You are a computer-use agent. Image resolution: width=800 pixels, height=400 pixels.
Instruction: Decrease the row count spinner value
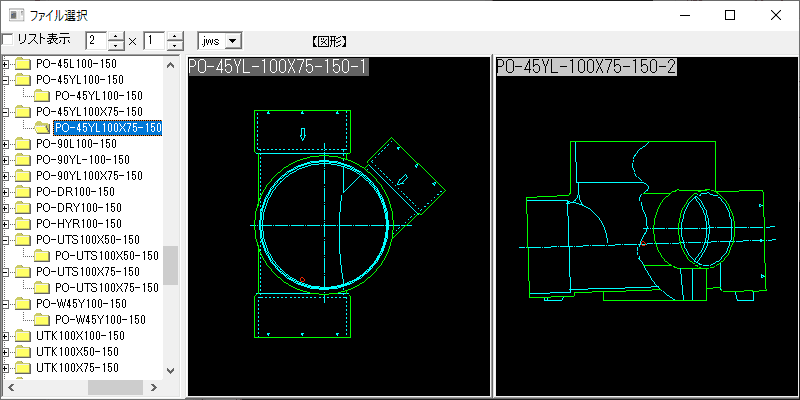tap(175, 45)
